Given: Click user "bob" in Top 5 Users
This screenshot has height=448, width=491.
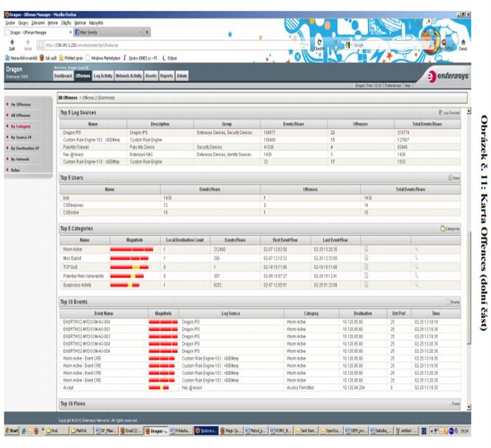Looking at the screenshot, I should pyautogui.click(x=66, y=198).
